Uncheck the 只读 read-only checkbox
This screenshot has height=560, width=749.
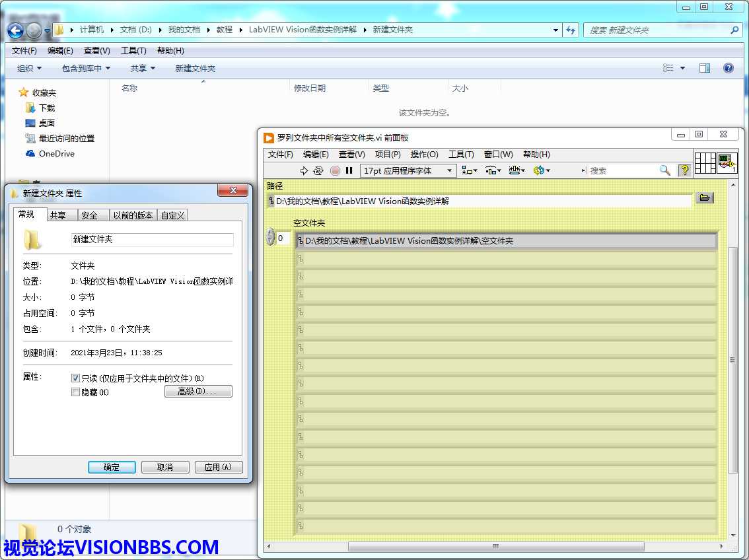click(75, 378)
